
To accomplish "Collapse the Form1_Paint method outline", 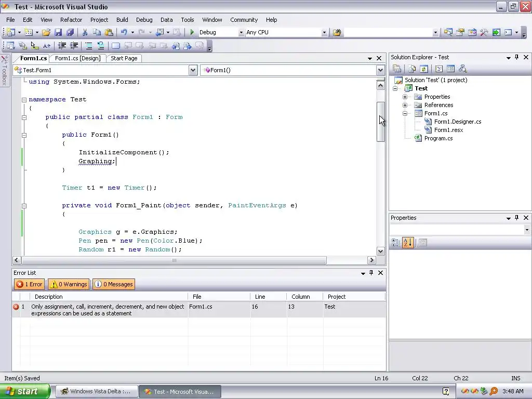I will (24, 206).
